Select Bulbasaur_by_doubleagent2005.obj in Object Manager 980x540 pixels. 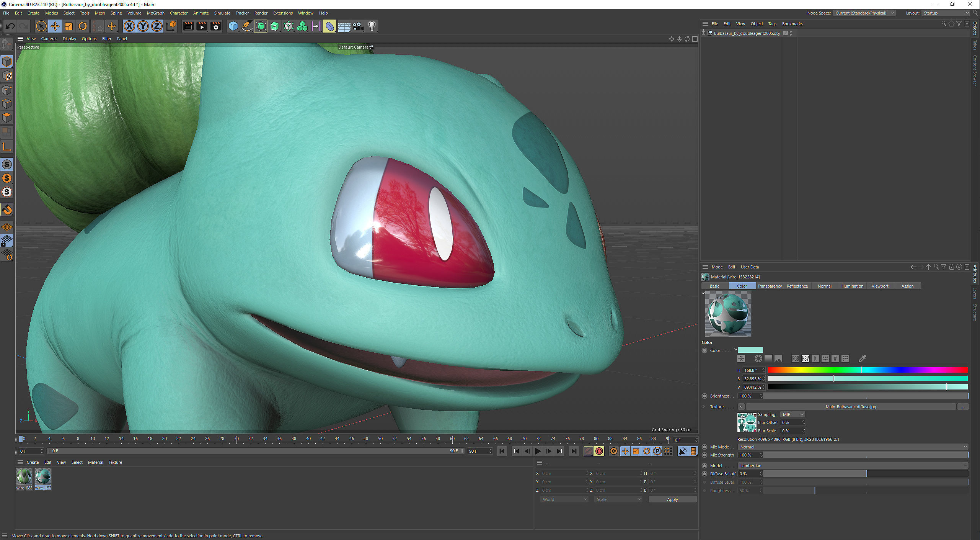tap(746, 33)
